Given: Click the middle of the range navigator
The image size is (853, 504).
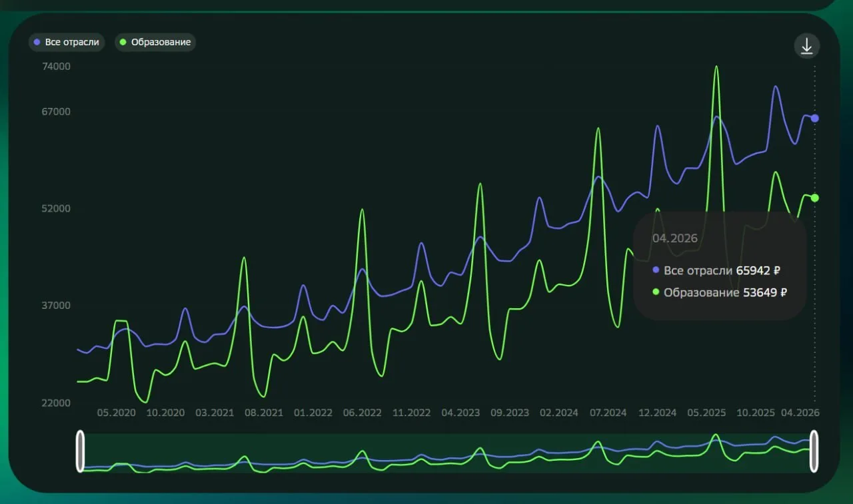Looking at the screenshot, I should [x=446, y=453].
